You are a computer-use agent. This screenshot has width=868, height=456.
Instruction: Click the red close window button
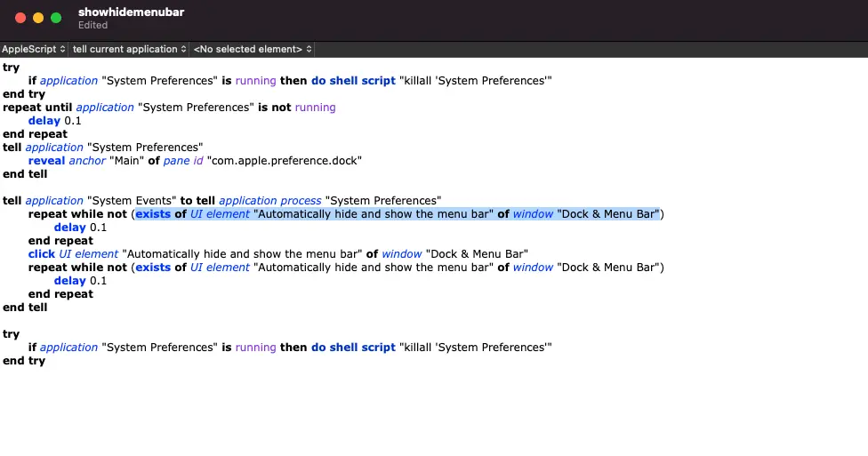coord(20,18)
